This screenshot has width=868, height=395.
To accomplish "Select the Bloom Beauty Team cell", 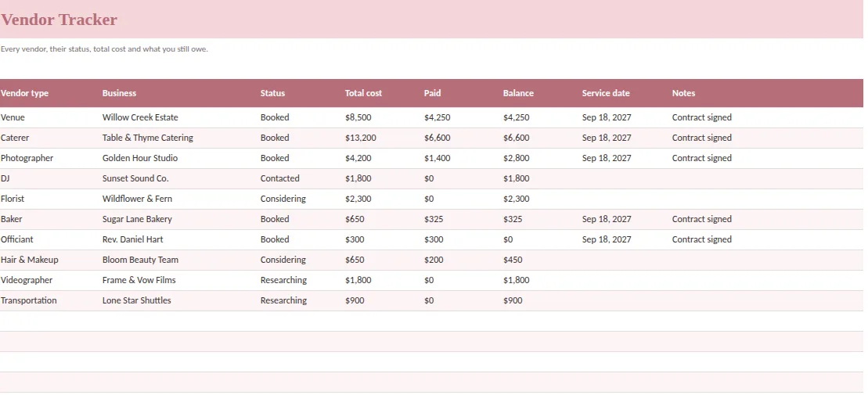I will click(x=141, y=260).
